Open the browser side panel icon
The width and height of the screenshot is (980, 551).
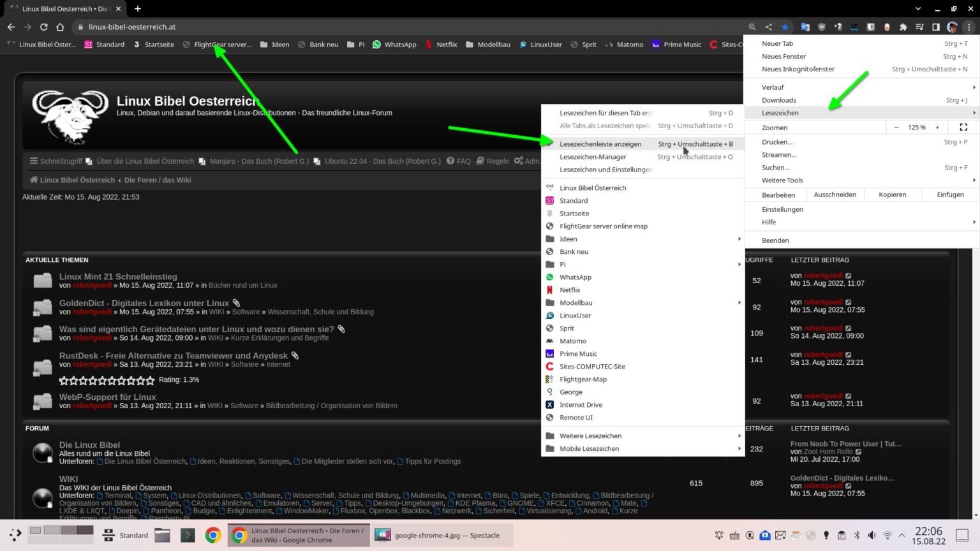pyautogui.click(x=935, y=27)
